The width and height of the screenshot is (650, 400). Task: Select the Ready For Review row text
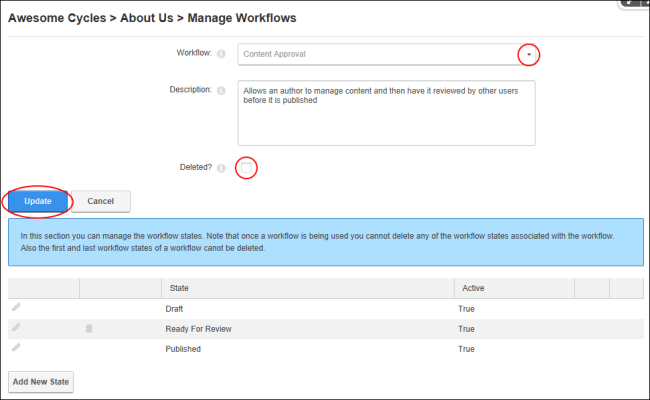(x=198, y=329)
